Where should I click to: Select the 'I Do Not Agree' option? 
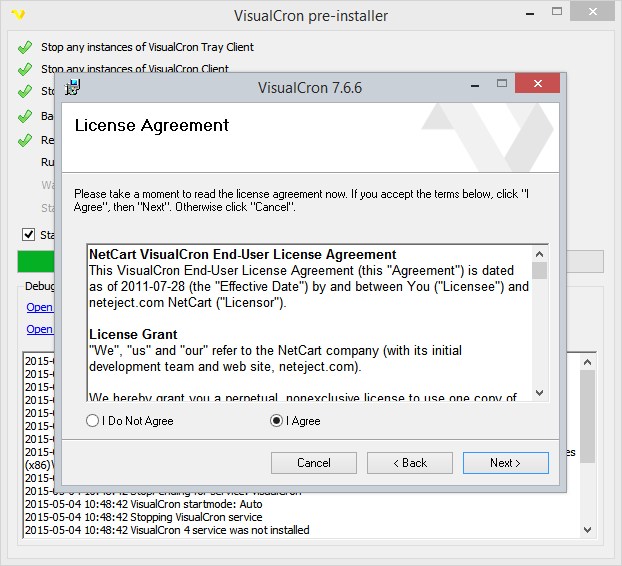[x=93, y=421]
